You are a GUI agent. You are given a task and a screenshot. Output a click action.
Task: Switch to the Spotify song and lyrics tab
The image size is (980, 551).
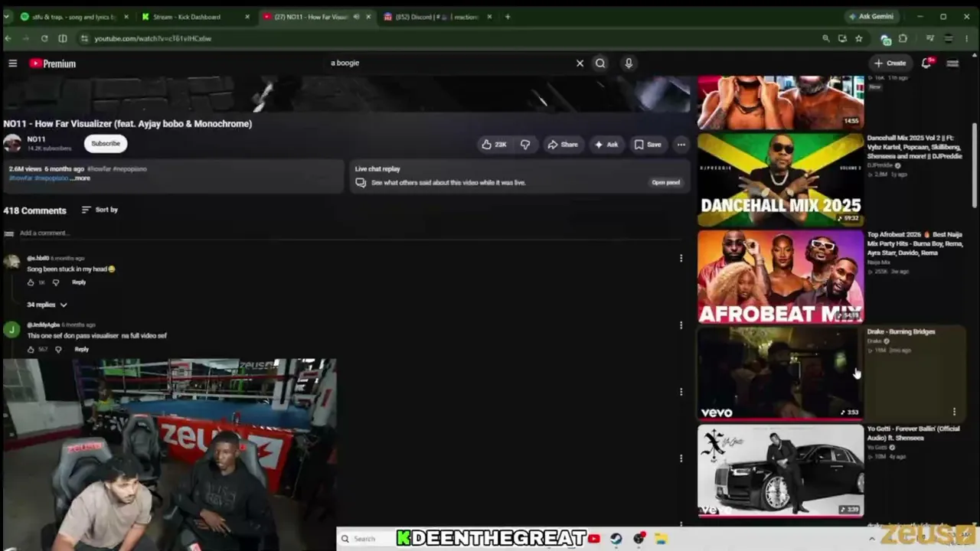click(x=74, y=17)
